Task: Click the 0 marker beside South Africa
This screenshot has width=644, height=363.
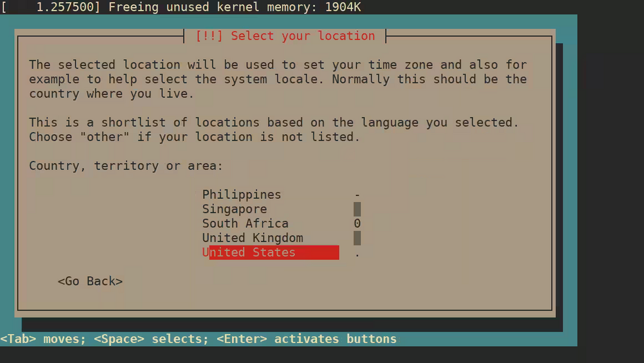Action: click(356, 223)
